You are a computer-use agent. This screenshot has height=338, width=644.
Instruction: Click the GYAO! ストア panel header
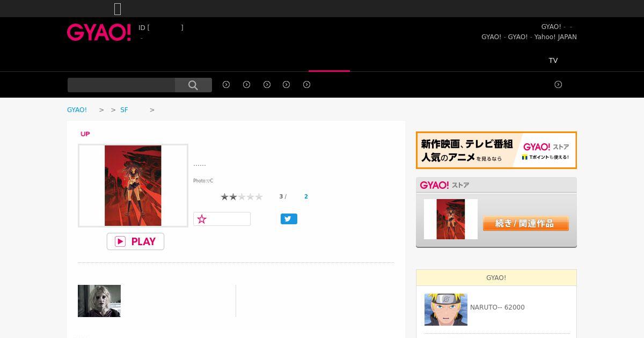(496, 185)
